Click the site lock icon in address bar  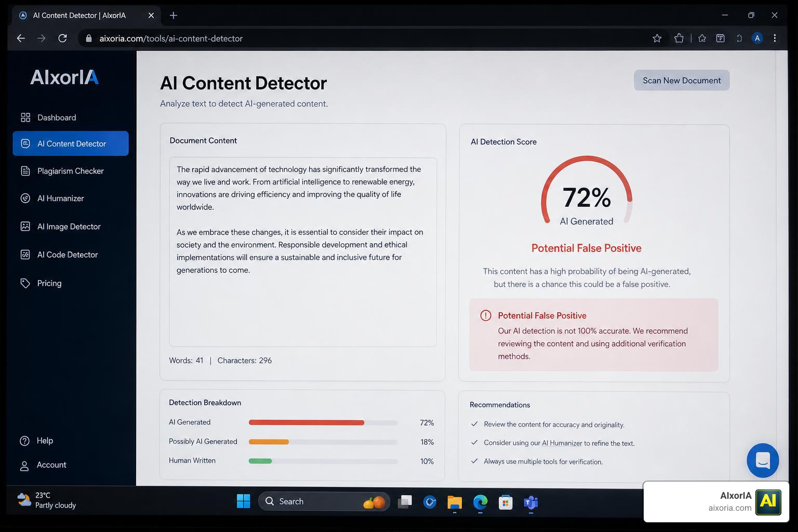(88, 38)
